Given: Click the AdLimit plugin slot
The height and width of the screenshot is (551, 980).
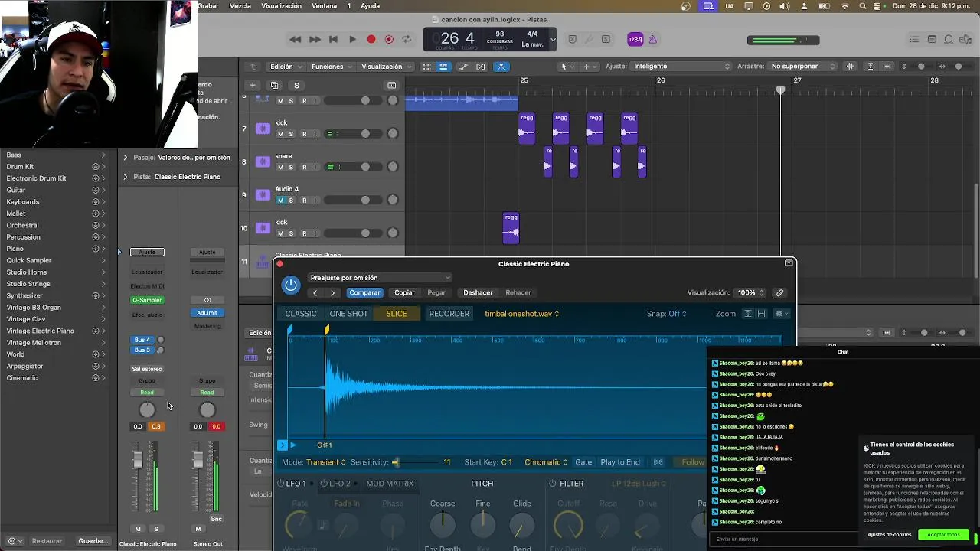Looking at the screenshot, I should tap(207, 312).
